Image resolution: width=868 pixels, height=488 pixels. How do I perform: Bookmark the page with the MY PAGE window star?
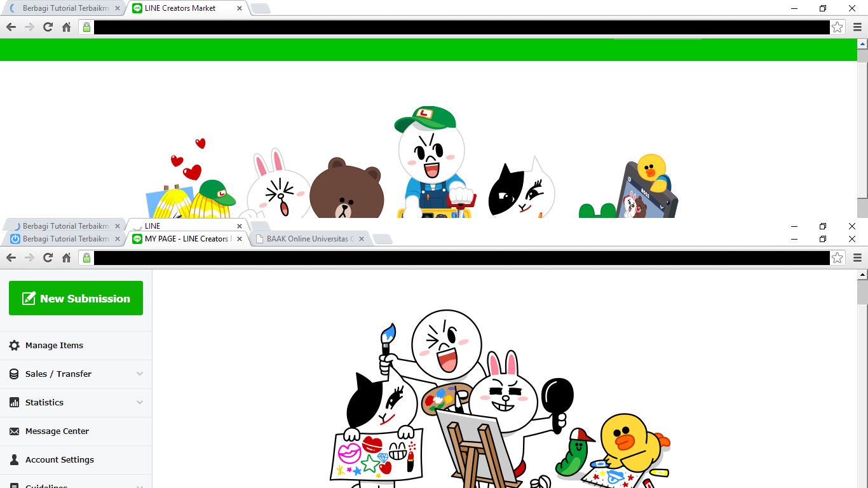(837, 257)
